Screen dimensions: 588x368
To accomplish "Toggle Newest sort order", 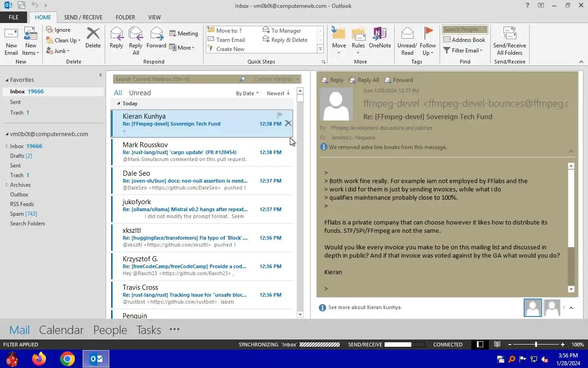I will [x=278, y=93].
